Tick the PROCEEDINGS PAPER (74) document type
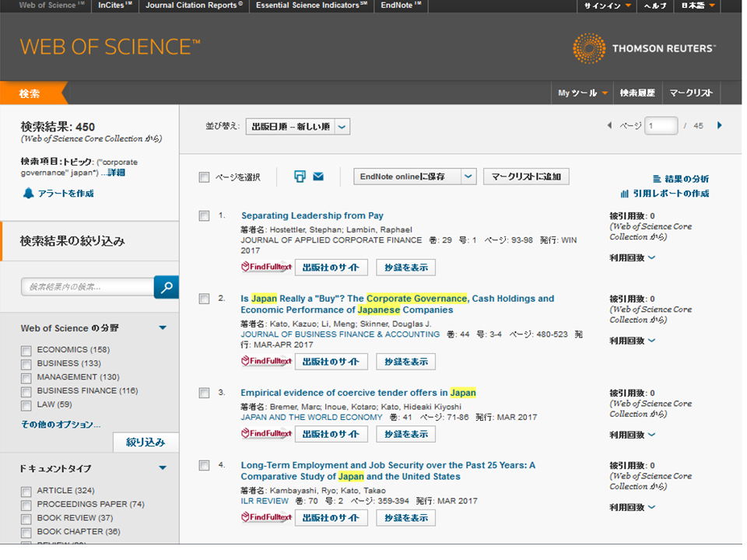This screenshot has width=747, height=560. pos(26,505)
